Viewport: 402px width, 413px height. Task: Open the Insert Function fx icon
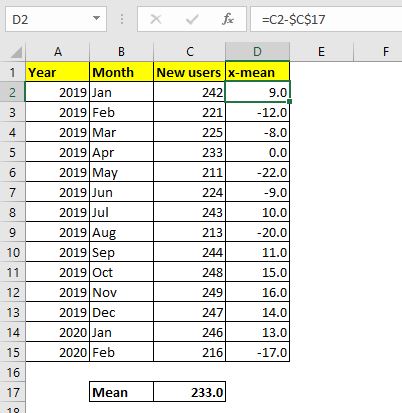click(228, 19)
